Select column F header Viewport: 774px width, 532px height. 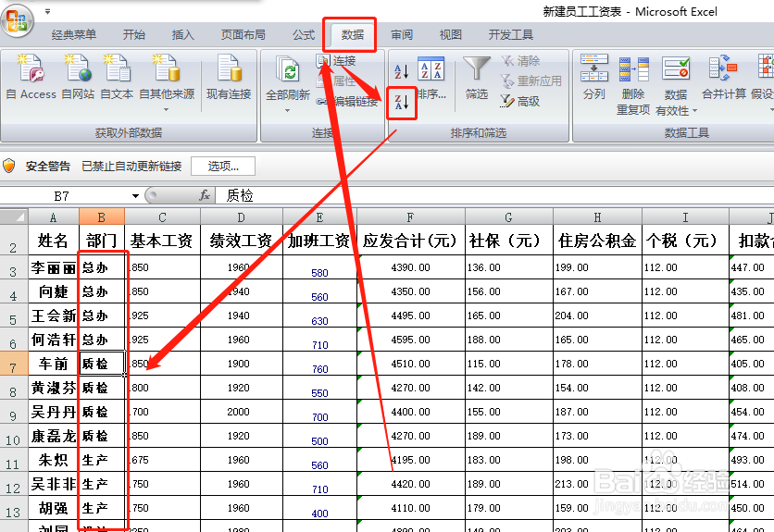coord(411,217)
